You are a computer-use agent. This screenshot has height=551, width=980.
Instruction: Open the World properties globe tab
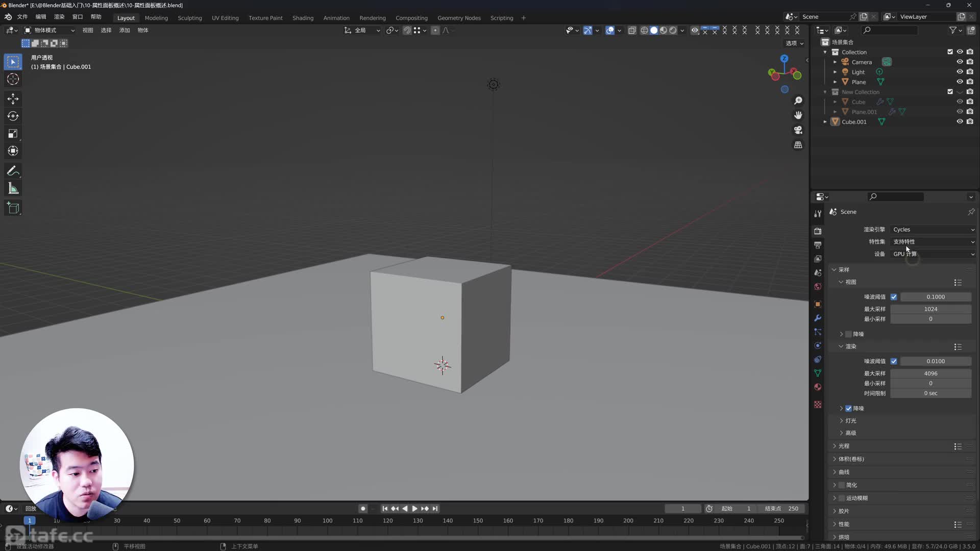[818, 287]
